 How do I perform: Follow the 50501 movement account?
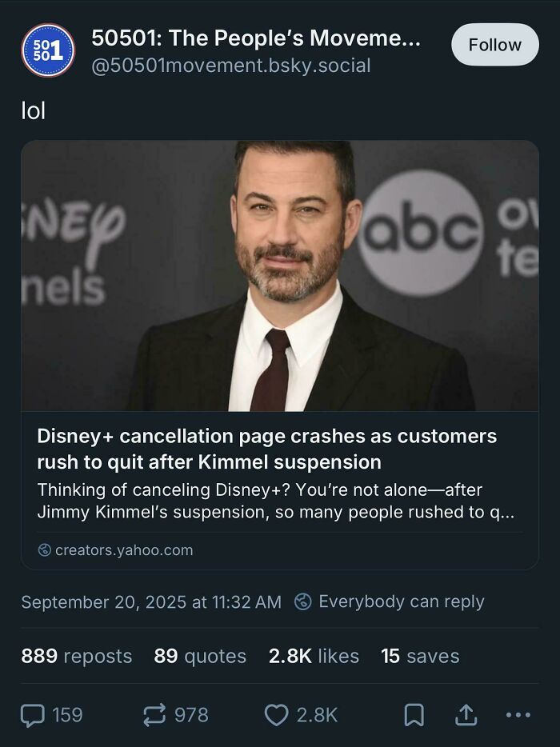click(x=494, y=45)
